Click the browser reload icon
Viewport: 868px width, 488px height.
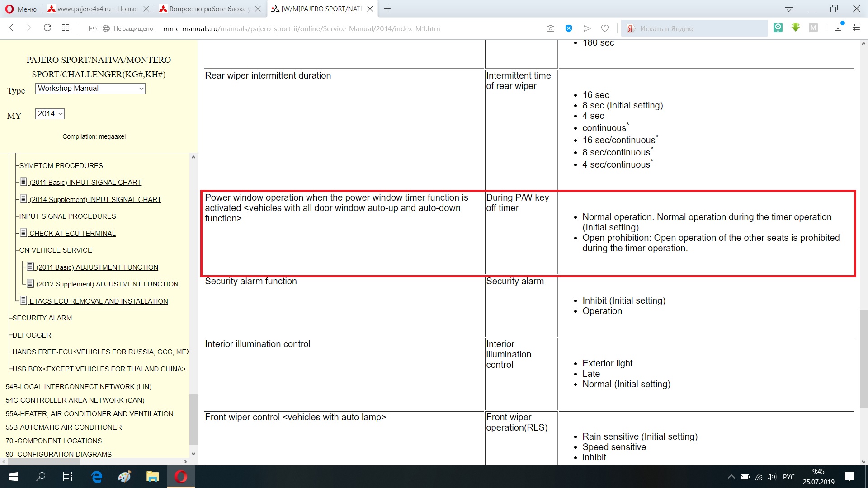tap(47, 28)
